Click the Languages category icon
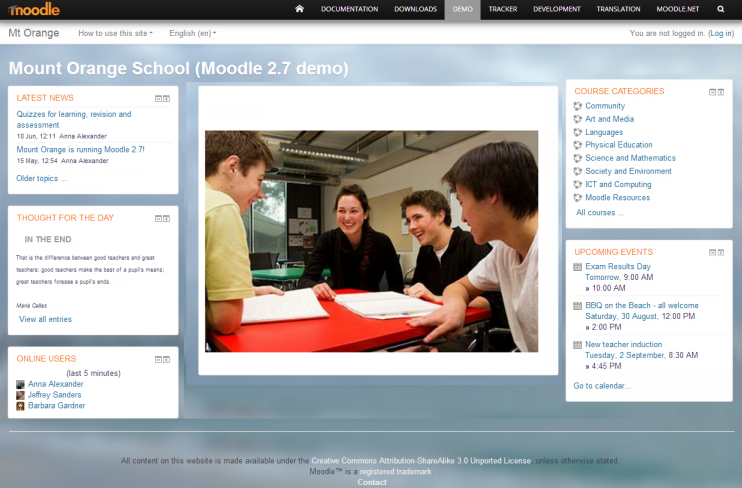This screenshot has height=488, width=742. tap(578, 132)
